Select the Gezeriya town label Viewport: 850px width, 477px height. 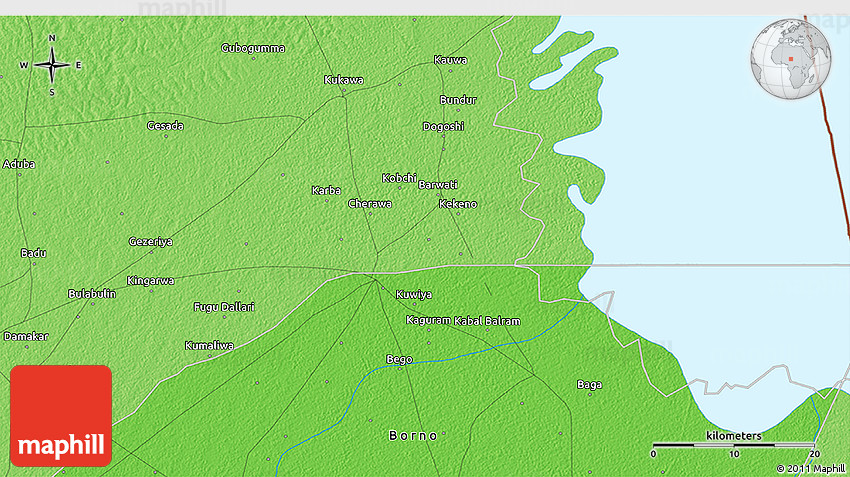point(151,242)
